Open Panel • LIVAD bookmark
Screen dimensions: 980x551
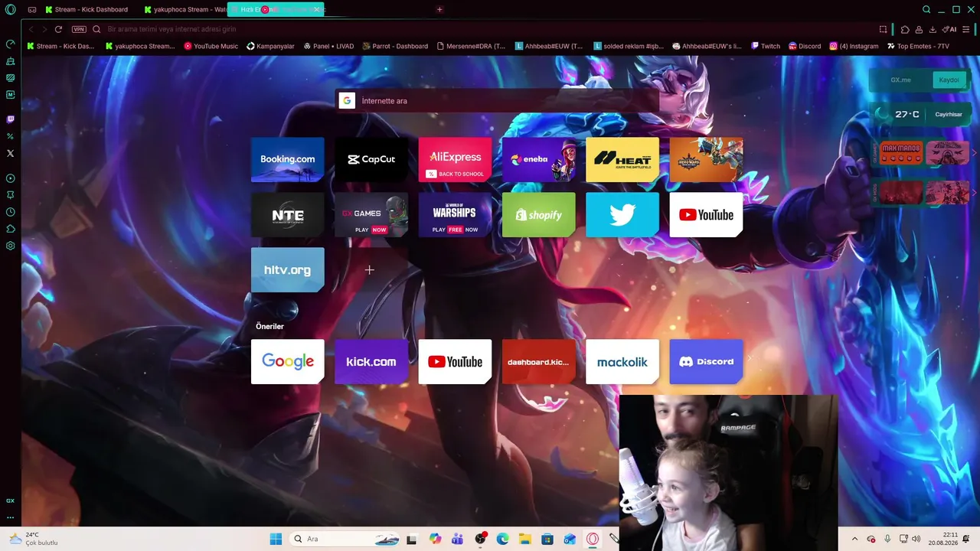click(328, 46)
